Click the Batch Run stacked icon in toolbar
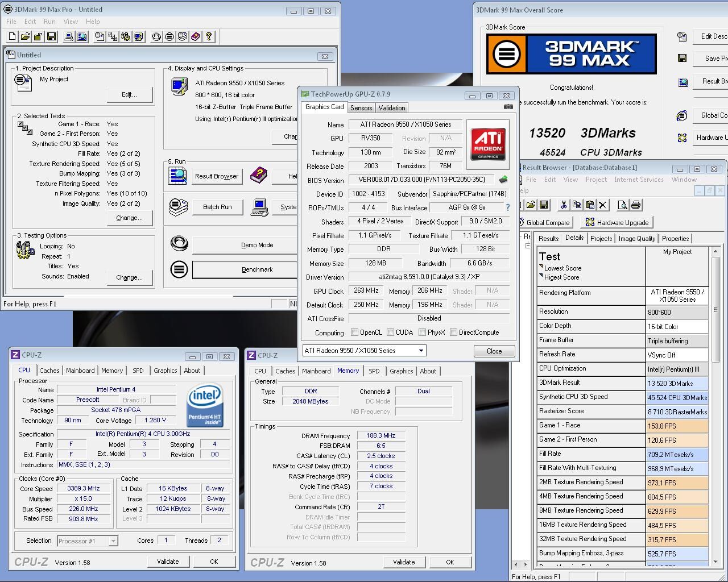728x582 pixels. click(183, 37)
